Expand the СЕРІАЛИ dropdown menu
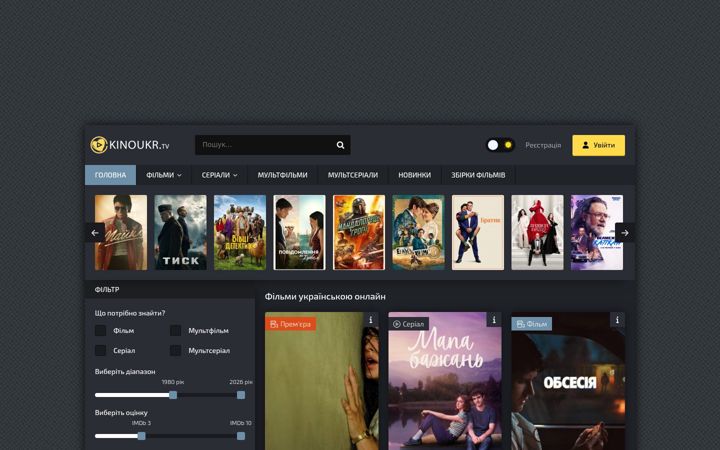This screenshot has height=450, width=720. point(219,175)
